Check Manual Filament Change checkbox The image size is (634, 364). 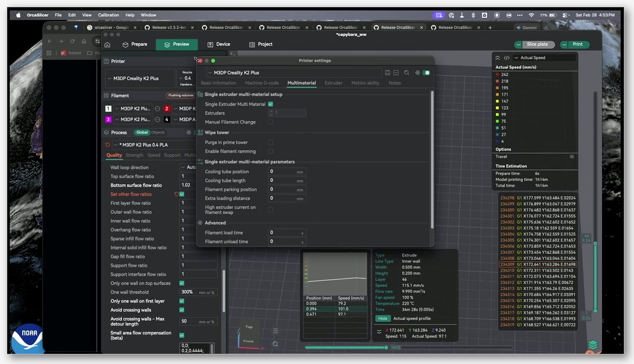pos(270,122)
